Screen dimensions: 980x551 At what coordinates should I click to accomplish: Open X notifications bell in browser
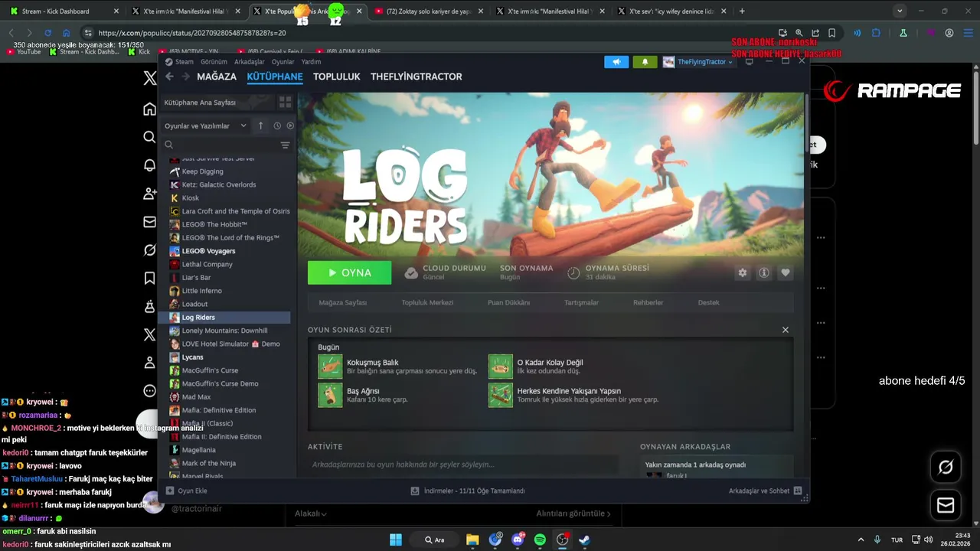(x=149, y=165)
